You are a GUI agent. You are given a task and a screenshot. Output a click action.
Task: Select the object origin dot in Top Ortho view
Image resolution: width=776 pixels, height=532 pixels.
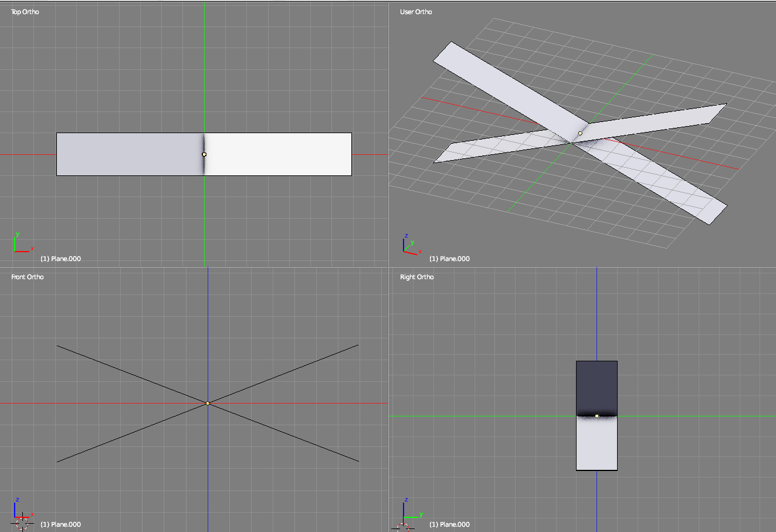(204, 154)
